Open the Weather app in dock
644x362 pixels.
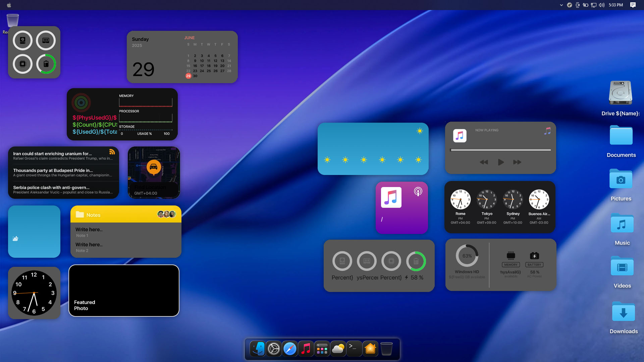pyautogui.click(x=338, y=349)
